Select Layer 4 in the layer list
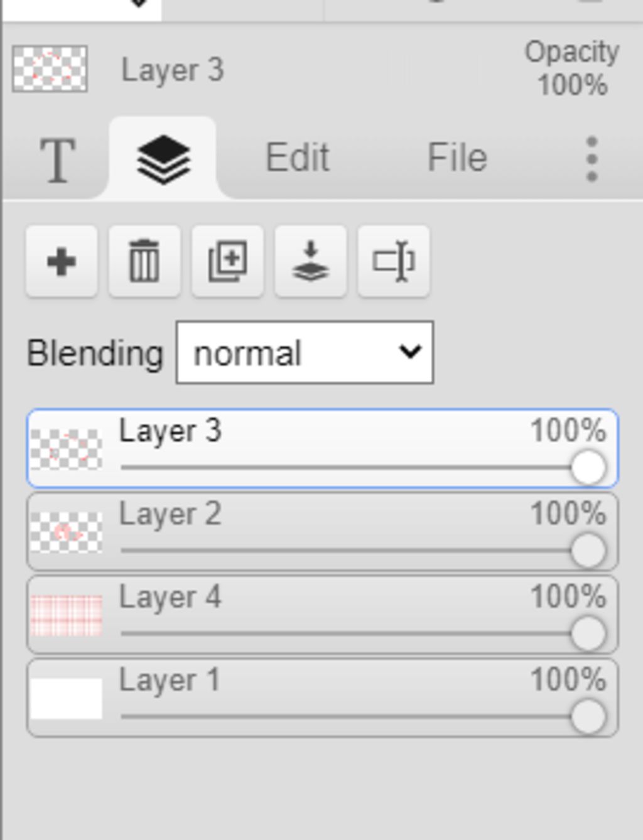The image size is (643, 840). click(x=314, y=599)
